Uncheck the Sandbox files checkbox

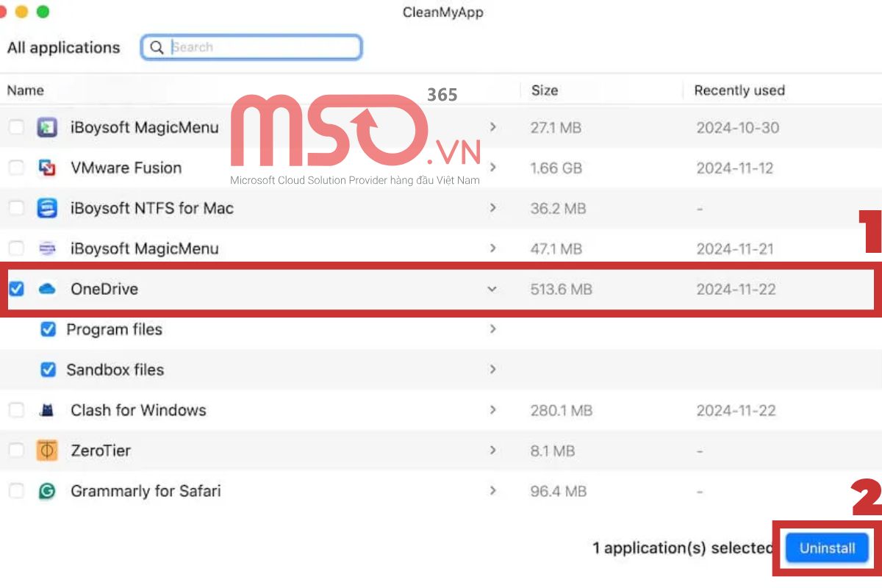tap(48, 370)
